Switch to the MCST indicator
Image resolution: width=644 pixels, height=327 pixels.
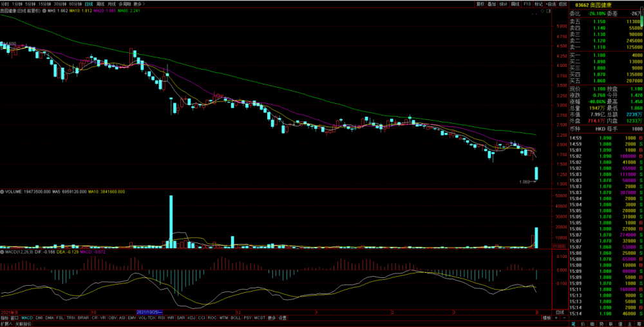pos(260,318)
